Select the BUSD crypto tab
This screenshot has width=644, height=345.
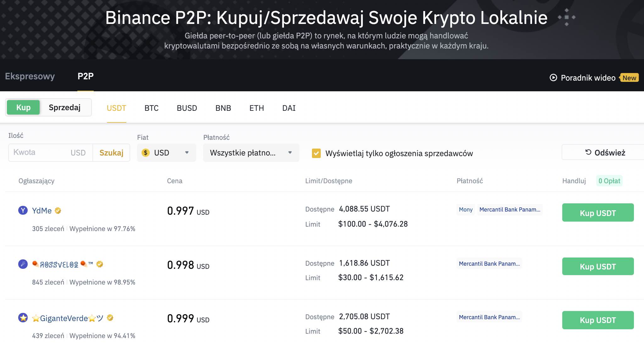[187, 108]
